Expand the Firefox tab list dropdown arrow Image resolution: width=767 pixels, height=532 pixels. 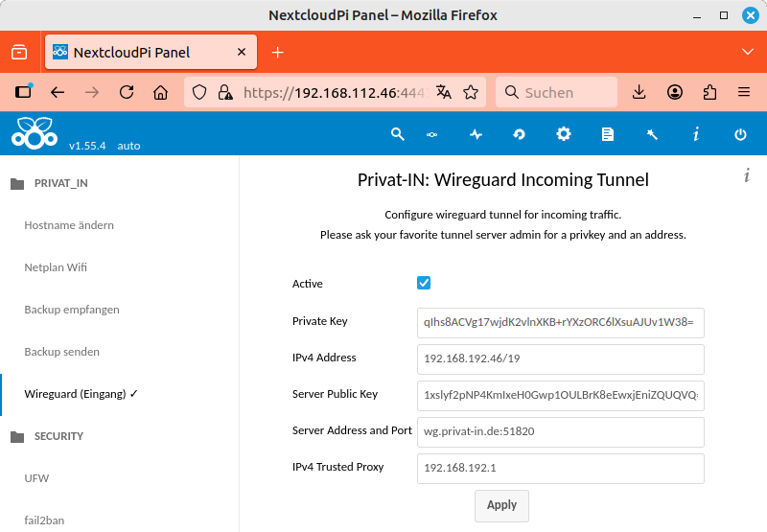pos(749,52)
